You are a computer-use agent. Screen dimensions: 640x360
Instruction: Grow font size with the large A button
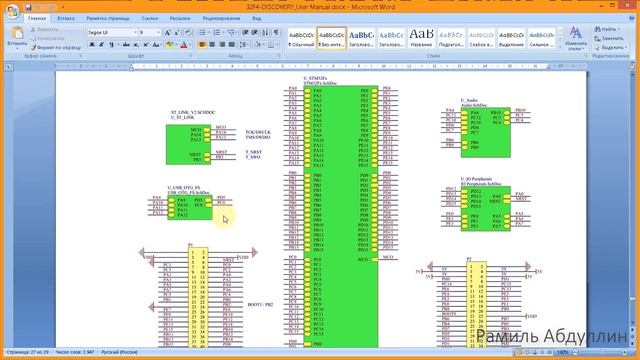tap(167, 33)
